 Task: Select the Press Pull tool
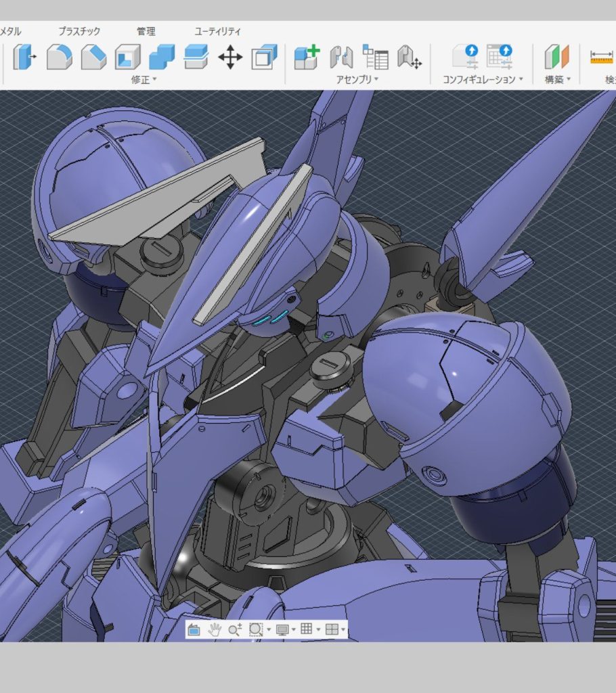pos(24,57)
